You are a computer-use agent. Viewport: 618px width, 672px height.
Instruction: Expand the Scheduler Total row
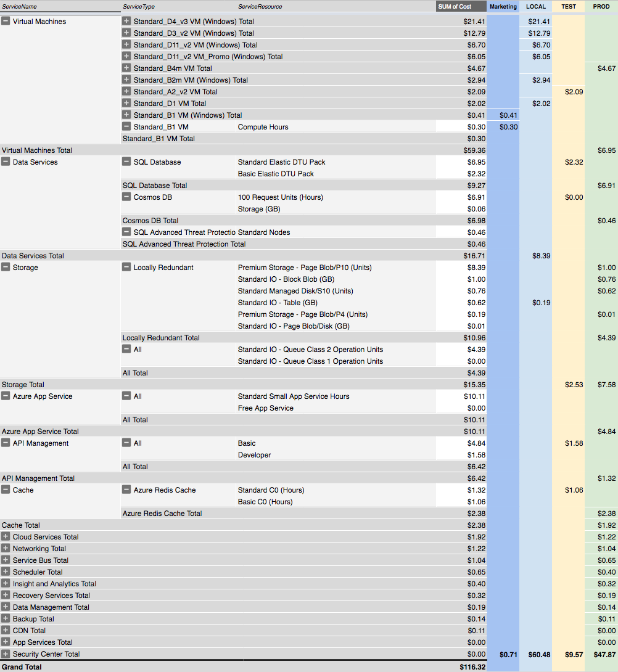tap(6, 572)
